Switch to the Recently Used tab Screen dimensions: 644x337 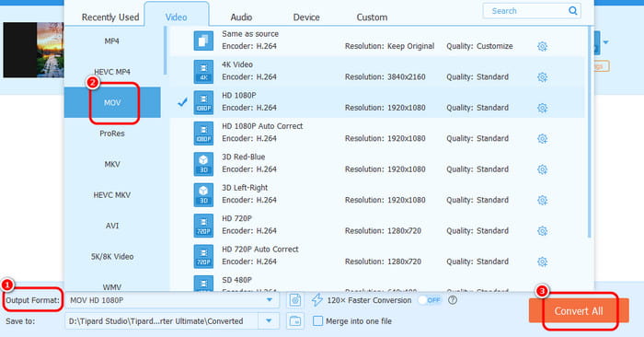pyautogui.click(x=110, y=17)
